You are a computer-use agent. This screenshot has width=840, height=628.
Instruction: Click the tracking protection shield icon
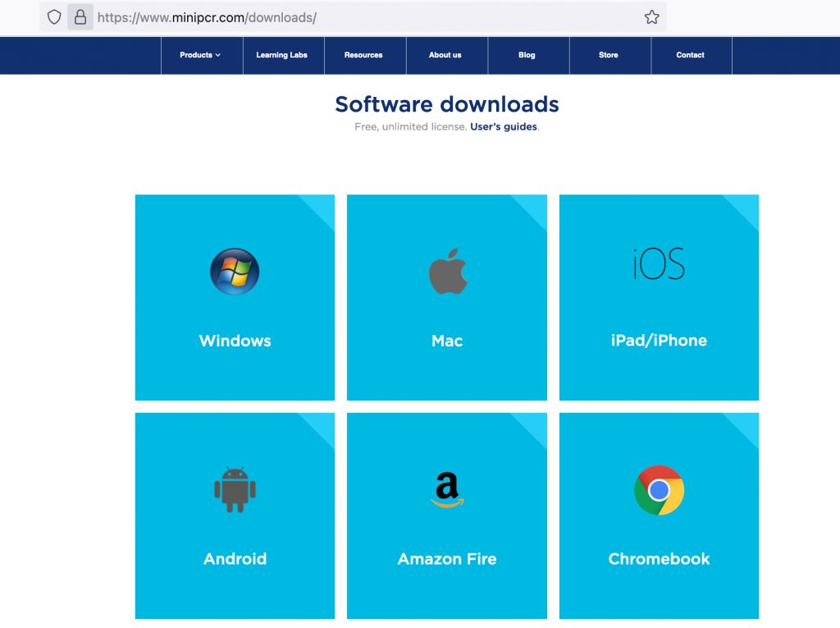(x=54, y=17)
